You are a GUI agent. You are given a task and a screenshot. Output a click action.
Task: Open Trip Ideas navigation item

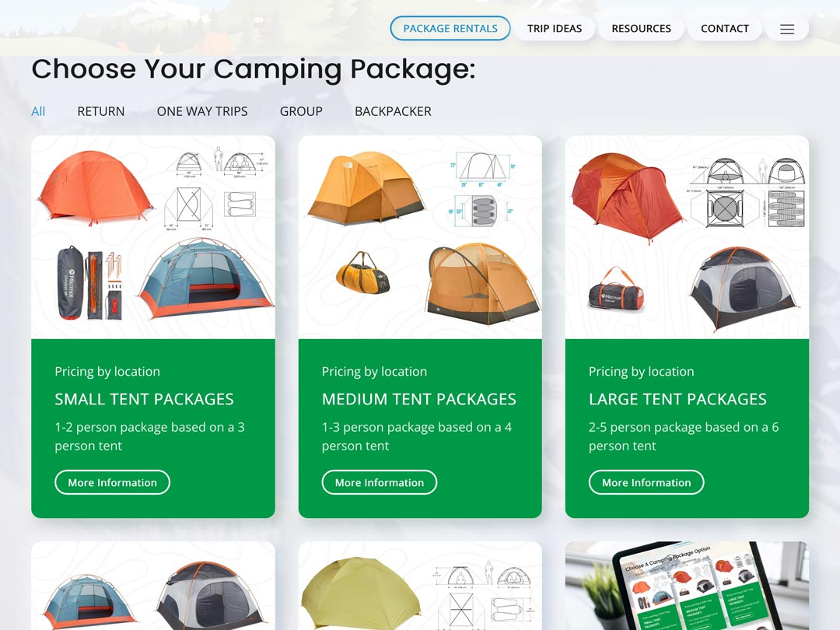point(555,29)
